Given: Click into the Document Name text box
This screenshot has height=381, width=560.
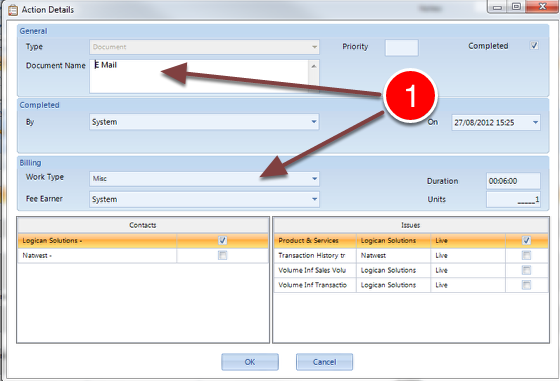Looking at the screenshot, I should [x=199, y=76].
